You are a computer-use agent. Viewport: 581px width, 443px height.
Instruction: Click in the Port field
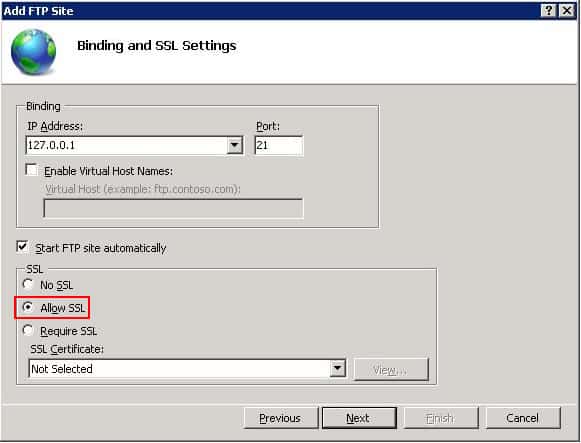tap(279, 145)
